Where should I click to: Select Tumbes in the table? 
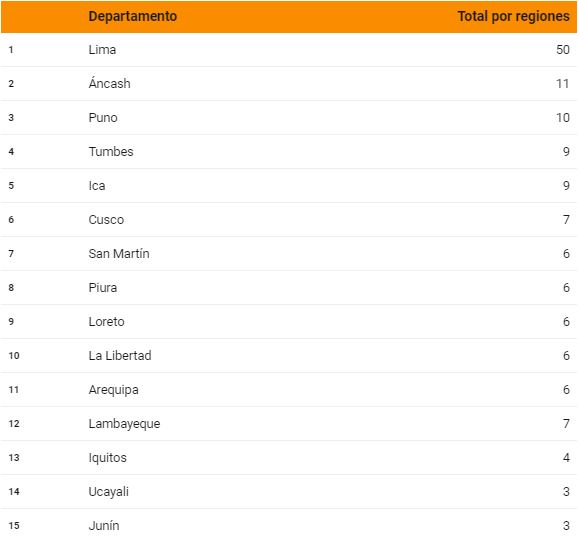(x=111, y=152)
